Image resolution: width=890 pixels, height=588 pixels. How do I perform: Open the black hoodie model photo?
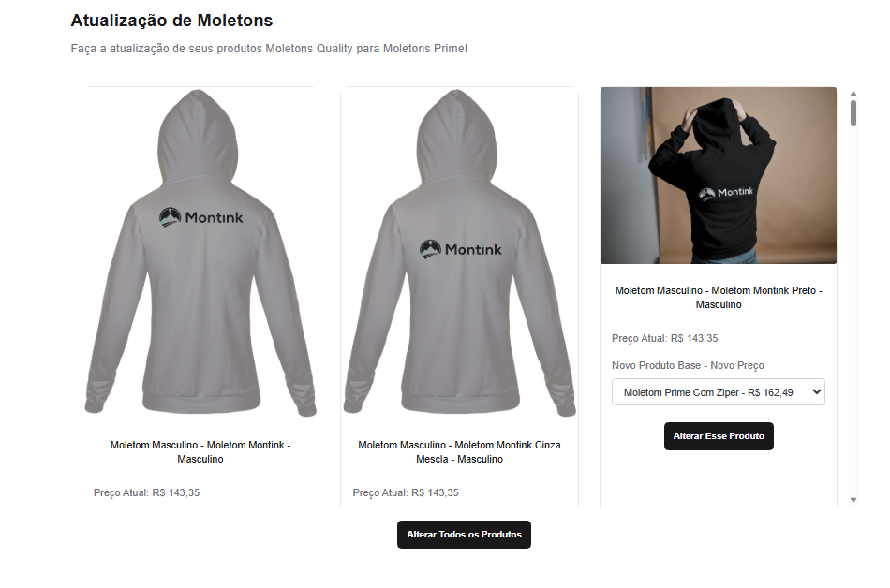click(718, 175)
